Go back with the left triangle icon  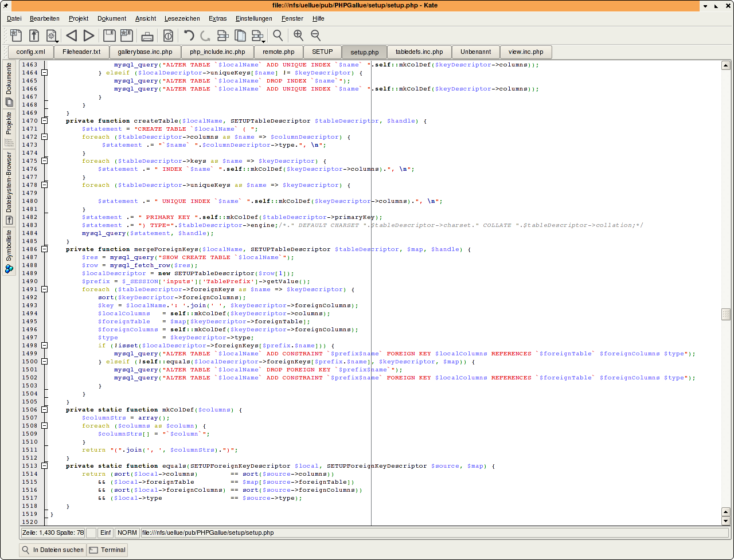click(71, 36)
